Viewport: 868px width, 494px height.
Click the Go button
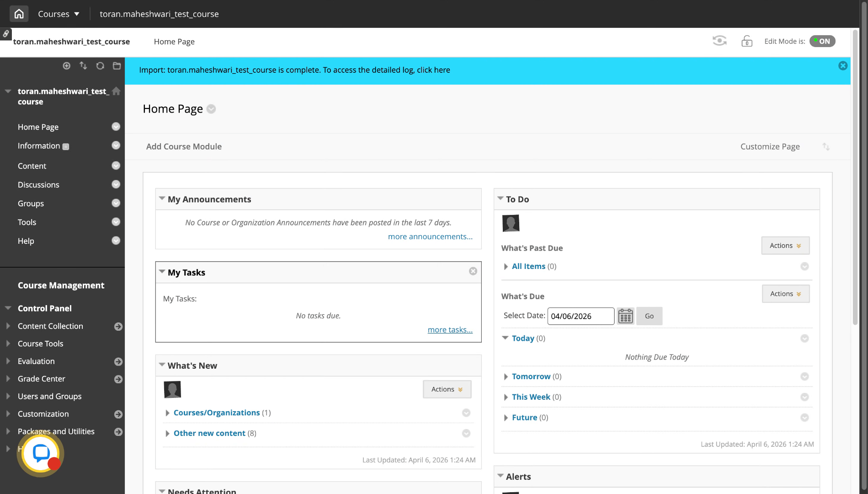pos(649,316)
